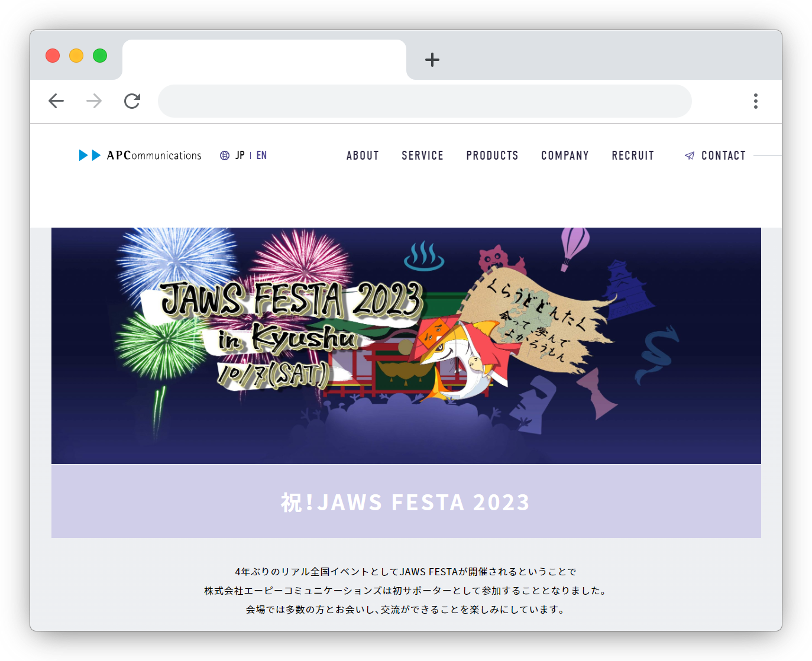The width and height of the screenshot is (812, 661).
Task: Switch site language to EN
Action: (x=261, y=155)
